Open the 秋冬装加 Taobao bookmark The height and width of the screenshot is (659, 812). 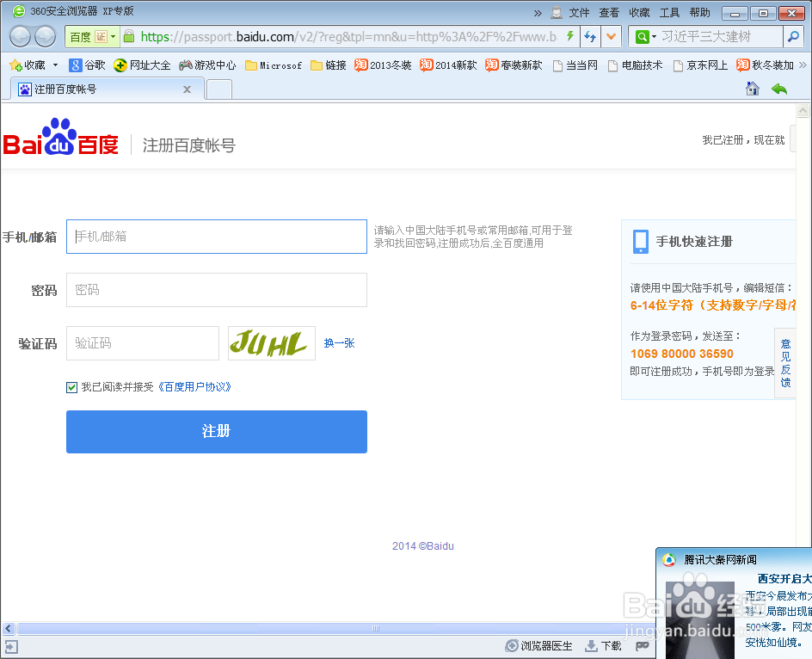click(765, 65)
